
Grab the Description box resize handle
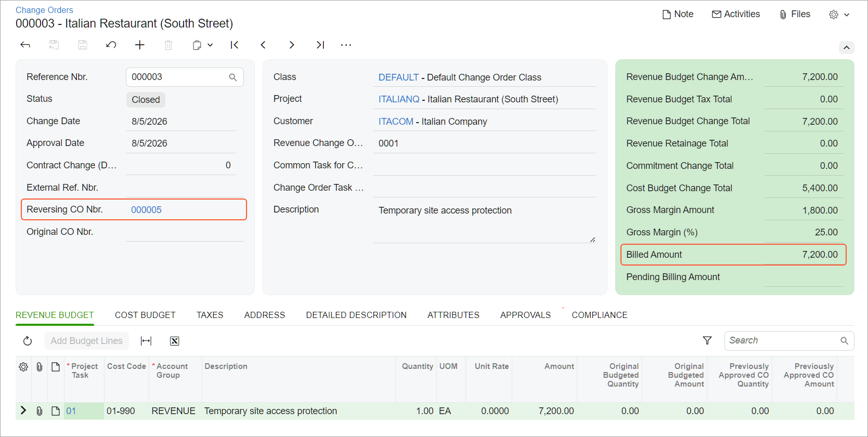pyautogui.click(x=592, y=240)
